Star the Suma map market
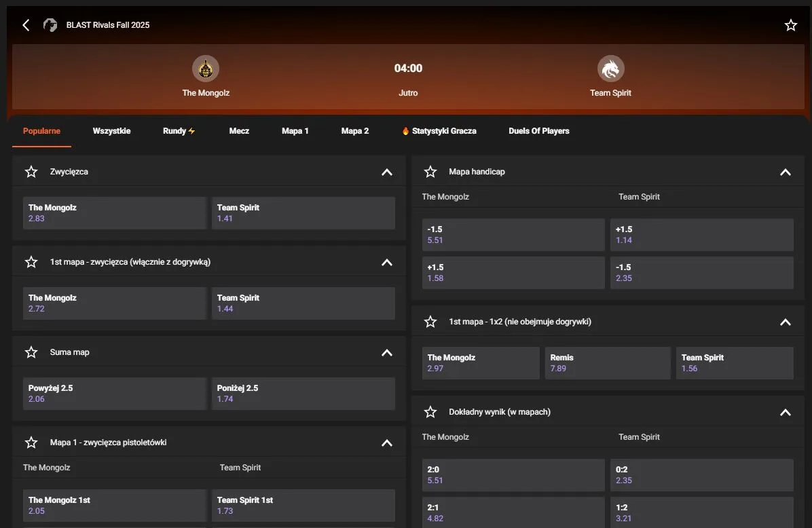 pyautogui.click(x=31, y=352)
